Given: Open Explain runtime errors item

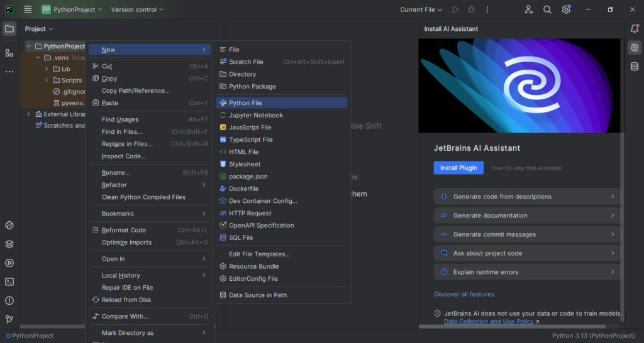Looking at the screenshot, I should (528, 272).
